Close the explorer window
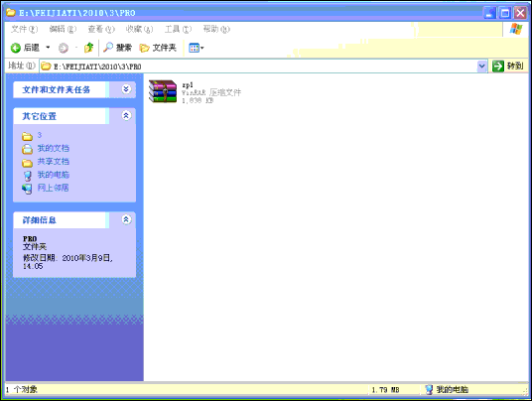 pyautogui.click(x=520, y=13)
